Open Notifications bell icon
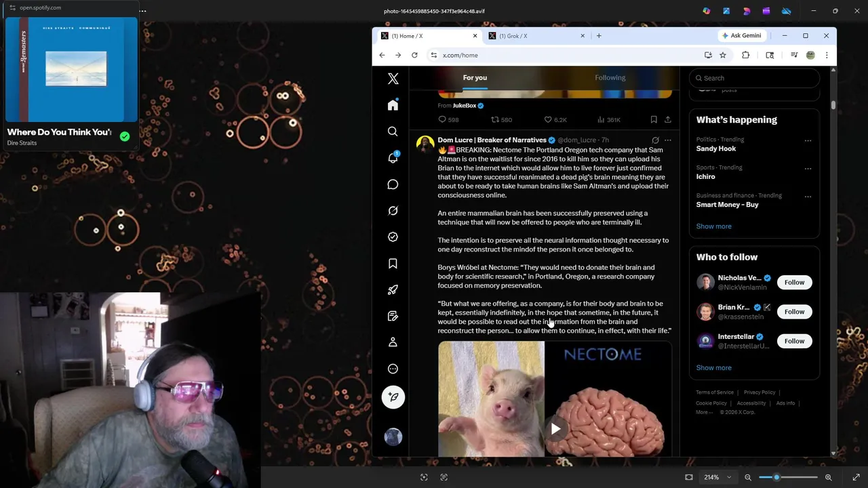868x488 pixels. pyautogui.click(x=393, y=157)
